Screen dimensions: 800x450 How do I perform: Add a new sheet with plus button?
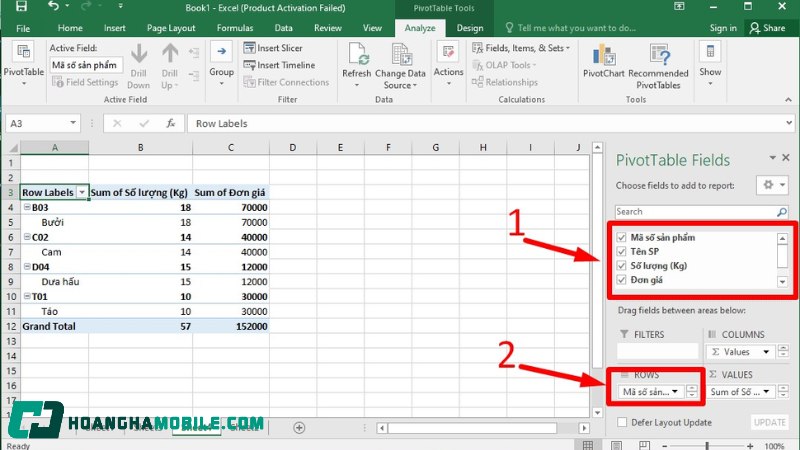(299, 428)
